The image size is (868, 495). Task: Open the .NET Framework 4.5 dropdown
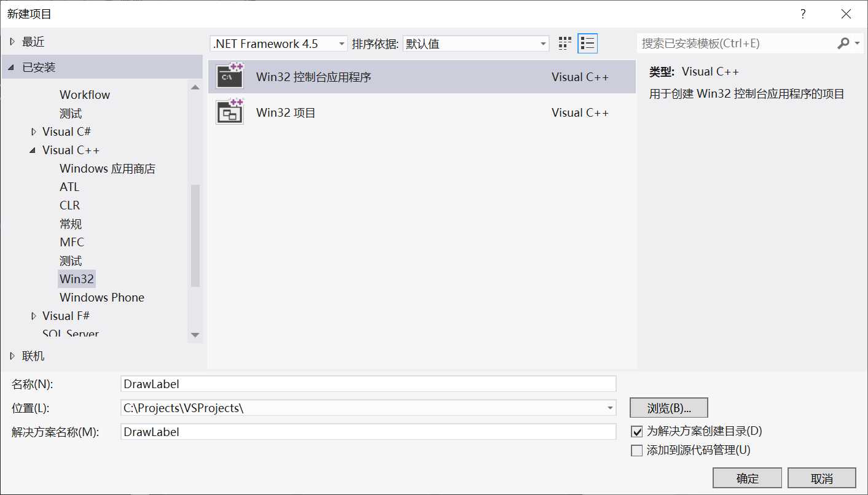click(279, 44)
